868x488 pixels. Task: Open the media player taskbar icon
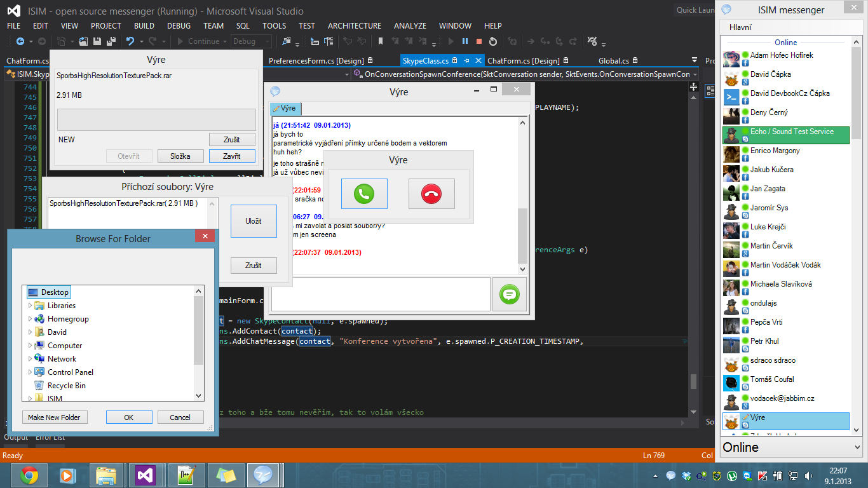click(x=67, y=475)
